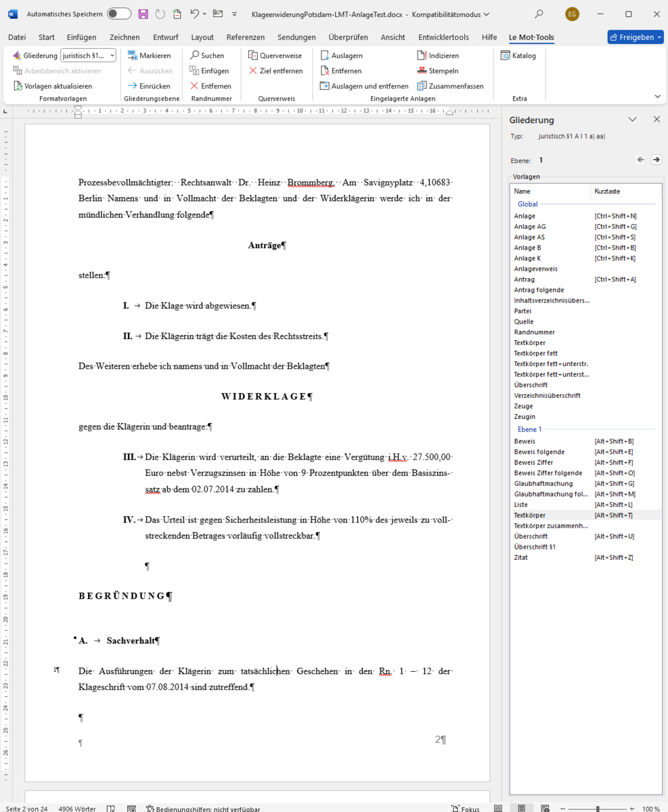Click the Indizieren icon

[422, 55]
